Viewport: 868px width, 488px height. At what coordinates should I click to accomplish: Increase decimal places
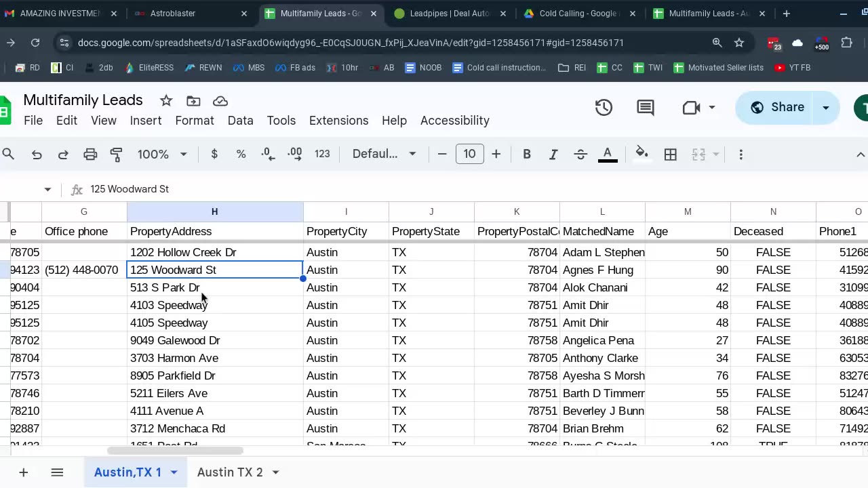tap(295, 155)
